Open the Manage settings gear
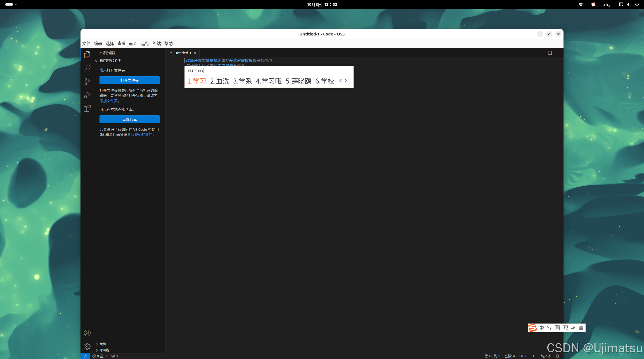Image resolution: width=644 pixels, height=359 pixels. (x=87, y=346)
